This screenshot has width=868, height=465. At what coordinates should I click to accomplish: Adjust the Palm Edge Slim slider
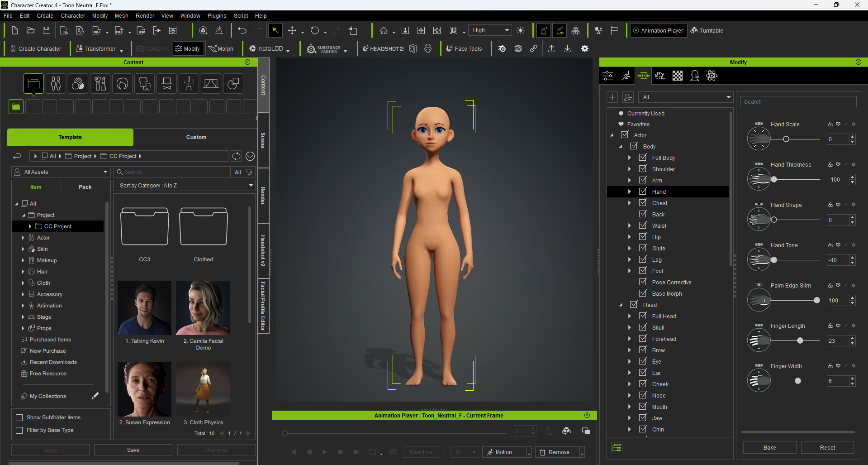pos(816,300)
